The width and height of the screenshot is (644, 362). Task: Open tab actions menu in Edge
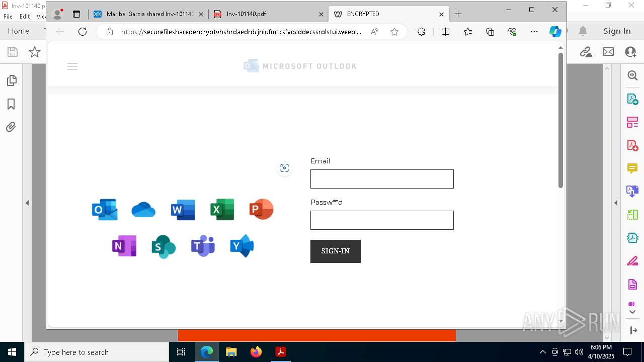[76, 14]
